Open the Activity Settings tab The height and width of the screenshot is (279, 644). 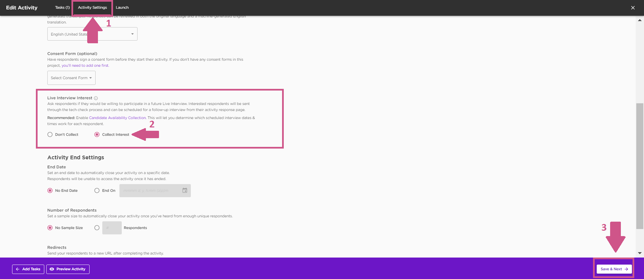pyautogui.click(x=92, y=7)
